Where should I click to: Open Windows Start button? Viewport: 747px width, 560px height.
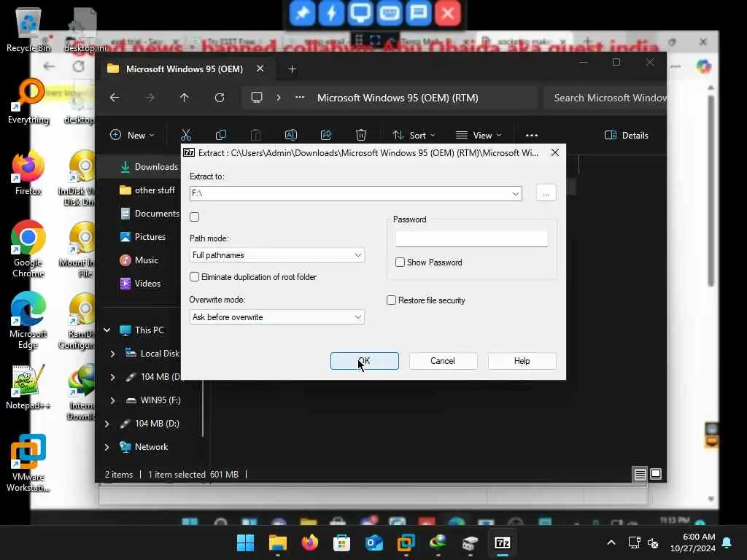click(245, 542)
